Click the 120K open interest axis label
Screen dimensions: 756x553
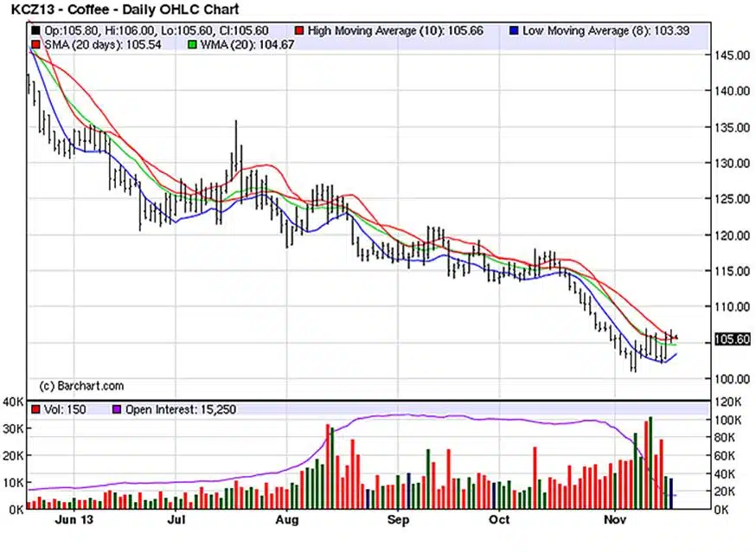pyautogui.click(x=728, y=402)
